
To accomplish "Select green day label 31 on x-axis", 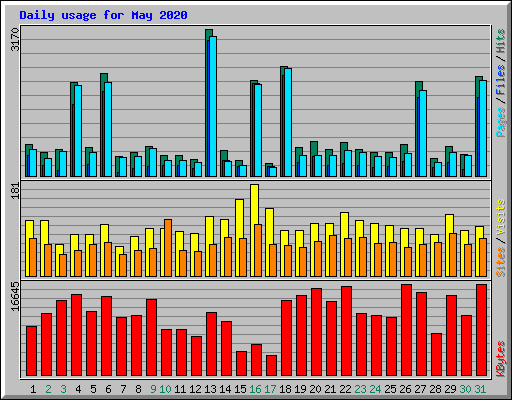I will point(480,389).
